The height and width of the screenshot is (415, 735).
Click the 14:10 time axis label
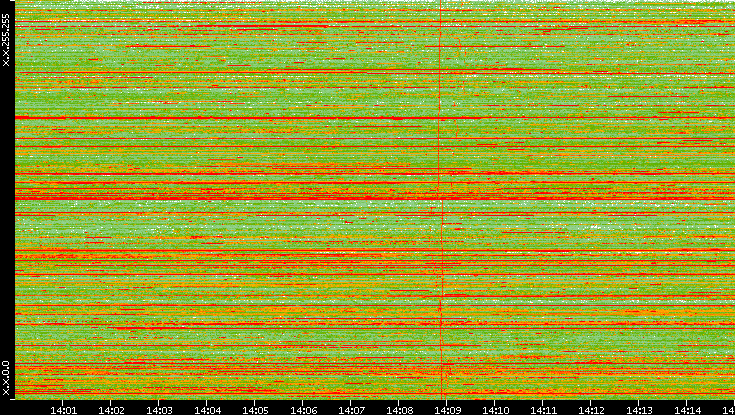coord(495,410)
